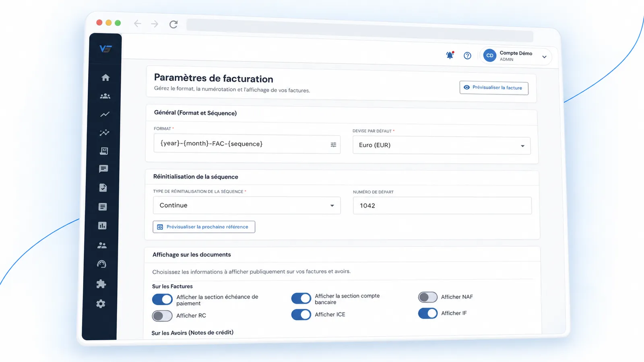Image resolution: width=644 pixels, height=362 pixels.
Task: Open the home icon in sidebar
Action: [105, 78]
